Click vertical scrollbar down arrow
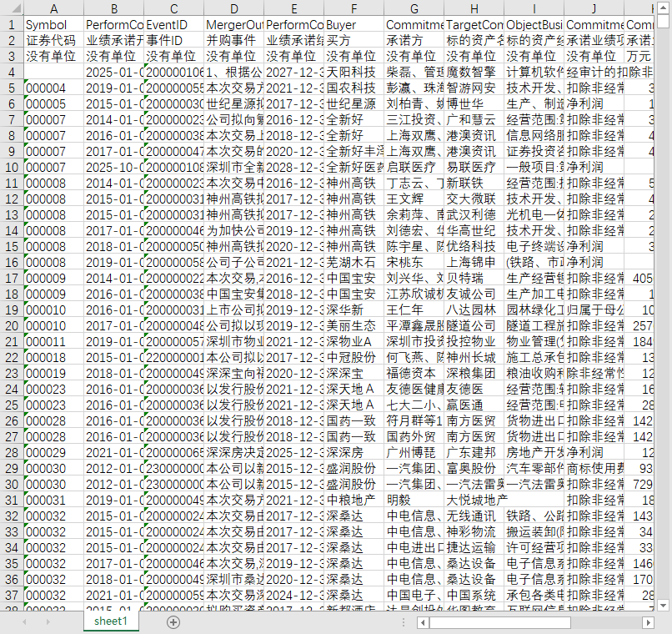Image resolution: width=672 pixels, height=634 pixels. (x=663, y=606)
